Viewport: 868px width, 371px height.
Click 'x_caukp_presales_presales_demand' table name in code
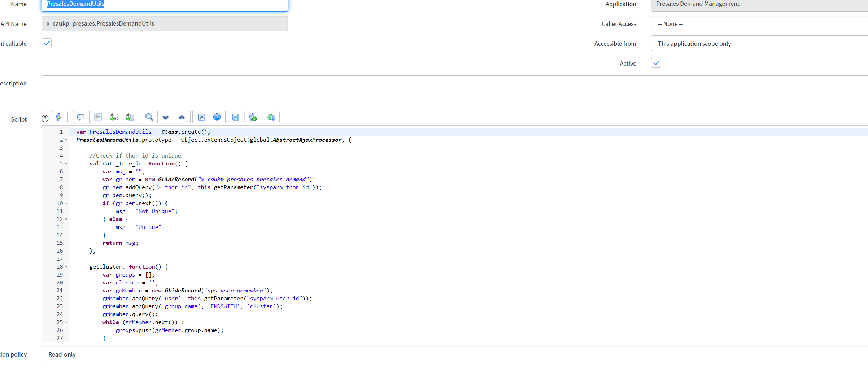pos(253,180)
